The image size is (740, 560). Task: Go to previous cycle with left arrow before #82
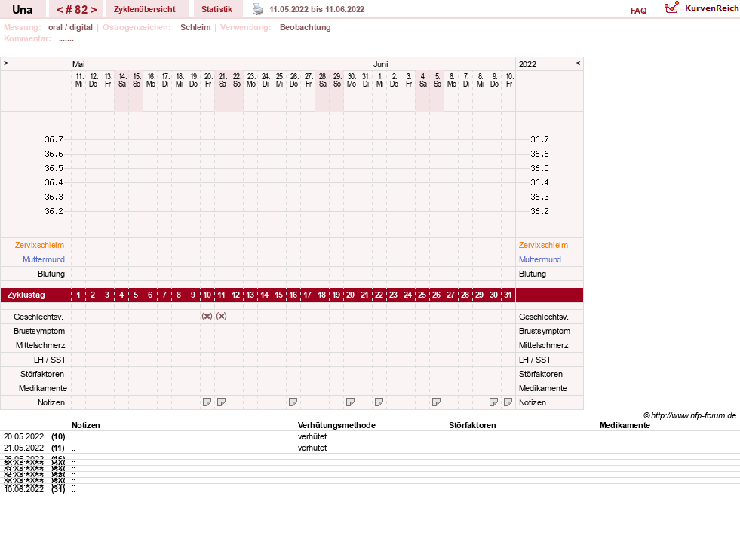pos(60,10)
